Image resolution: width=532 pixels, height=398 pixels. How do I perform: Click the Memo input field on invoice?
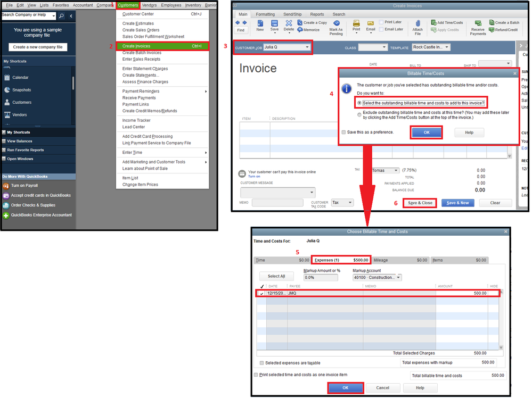click(277, 203)
